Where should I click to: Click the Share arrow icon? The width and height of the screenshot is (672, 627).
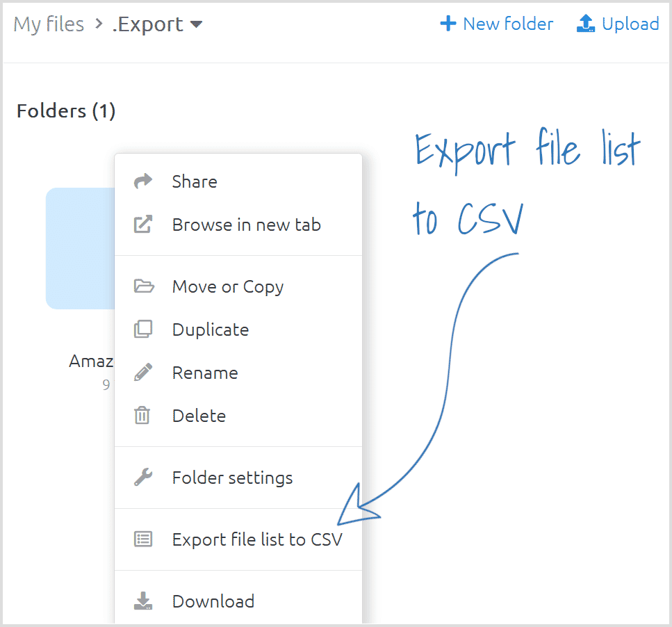tap(142, 181)
